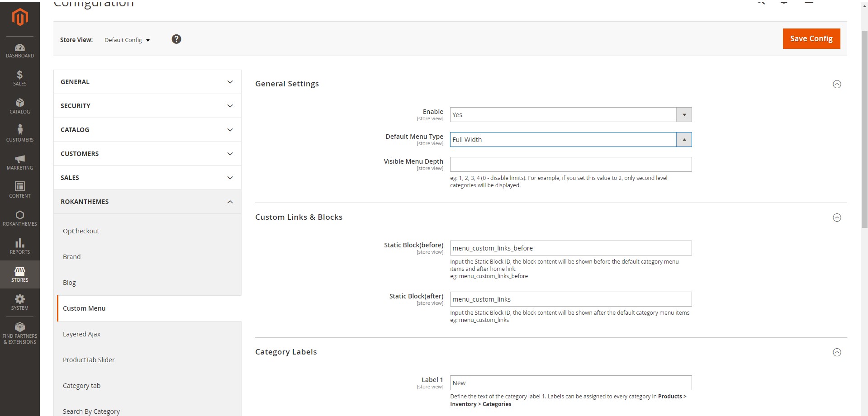Open the Sales sidebar menu
This screenshot has width=868, height=416.
tap(20, 78)
